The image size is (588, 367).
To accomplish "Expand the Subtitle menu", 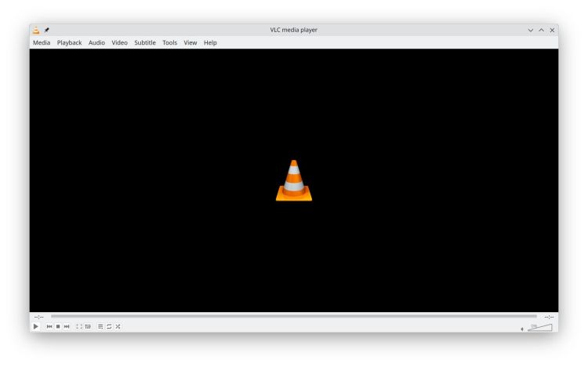I will click(145, 42).
